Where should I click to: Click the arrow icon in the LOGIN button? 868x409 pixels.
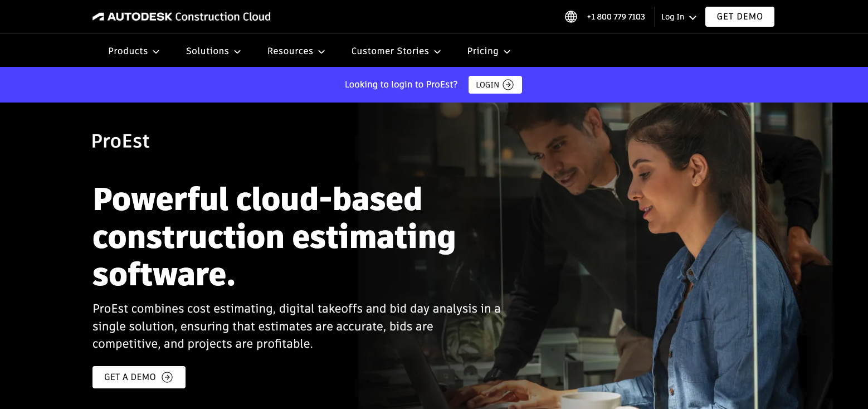click(508, 85)
